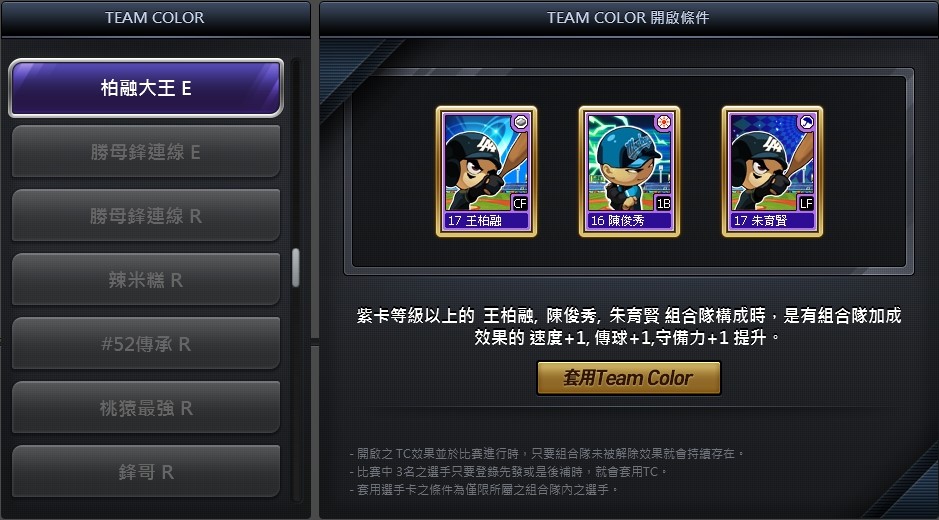Choose the 鋒哥 R team color
939x520 pixels.
146,471
